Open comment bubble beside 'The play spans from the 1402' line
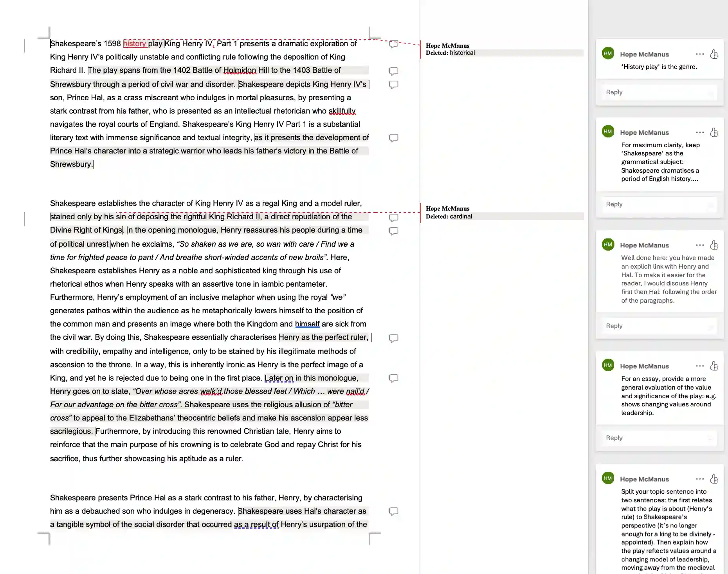 (x=394, y=71)
